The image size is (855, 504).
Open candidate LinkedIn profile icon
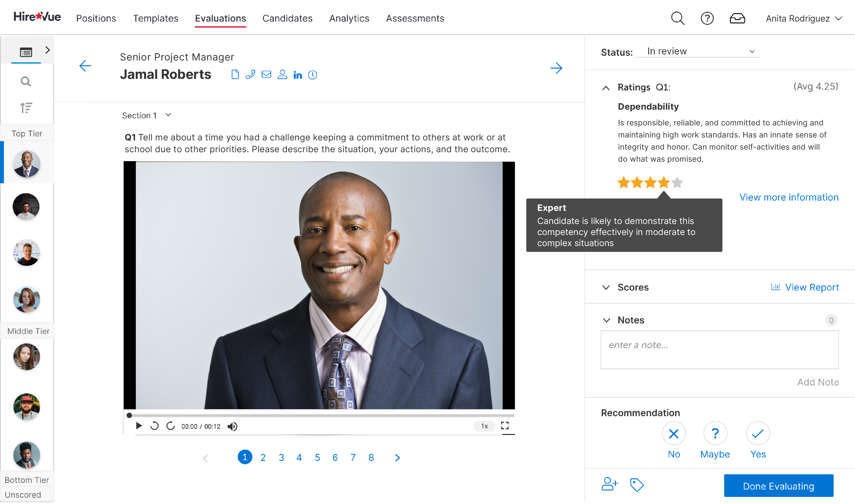pos(298,74)
